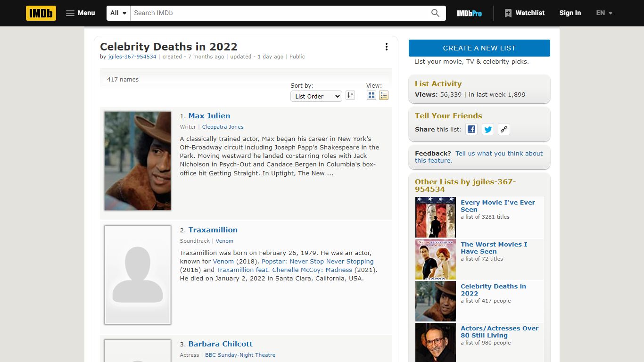The width and height of the screenshot is (644, 362).
Task: Switch to detailed list view
Action: click(384, 96)
